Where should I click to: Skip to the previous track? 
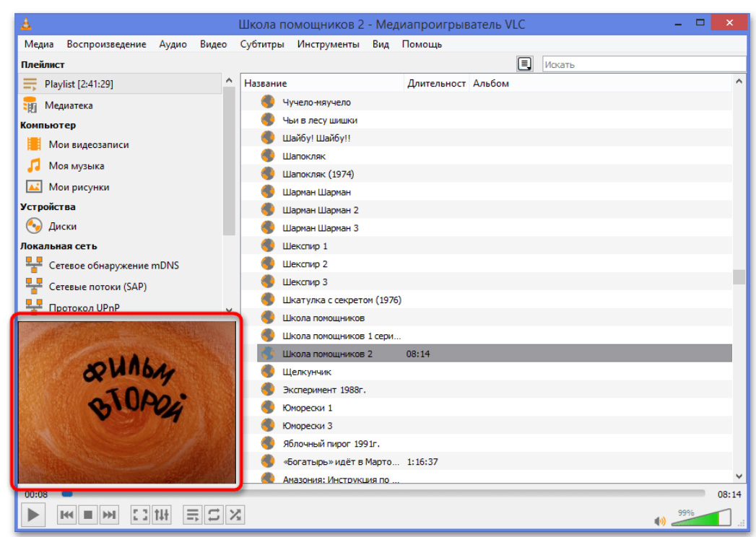66,515
